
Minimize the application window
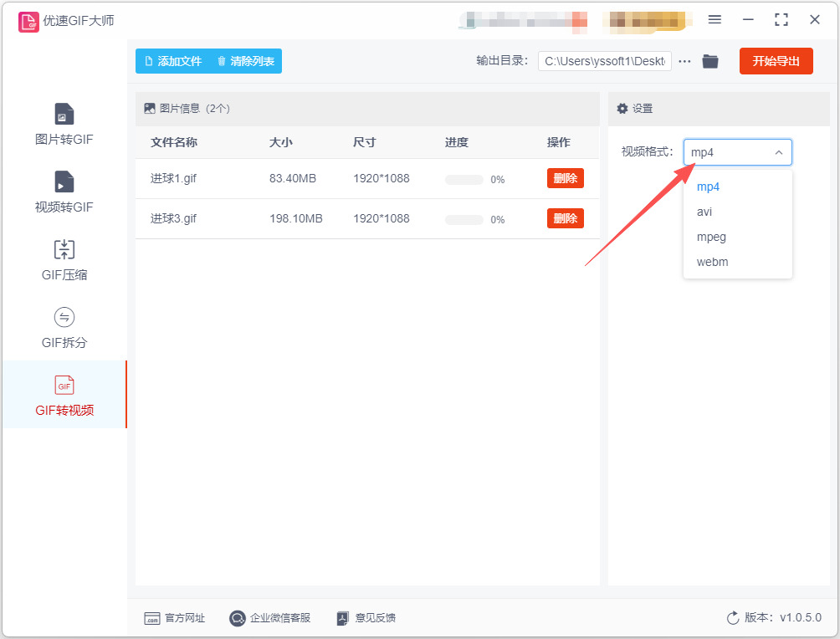tap(748, 20)
